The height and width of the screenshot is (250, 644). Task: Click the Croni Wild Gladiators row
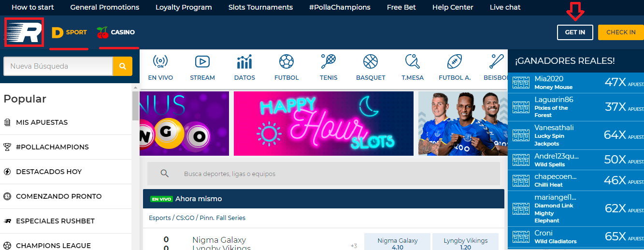[576, 236]
